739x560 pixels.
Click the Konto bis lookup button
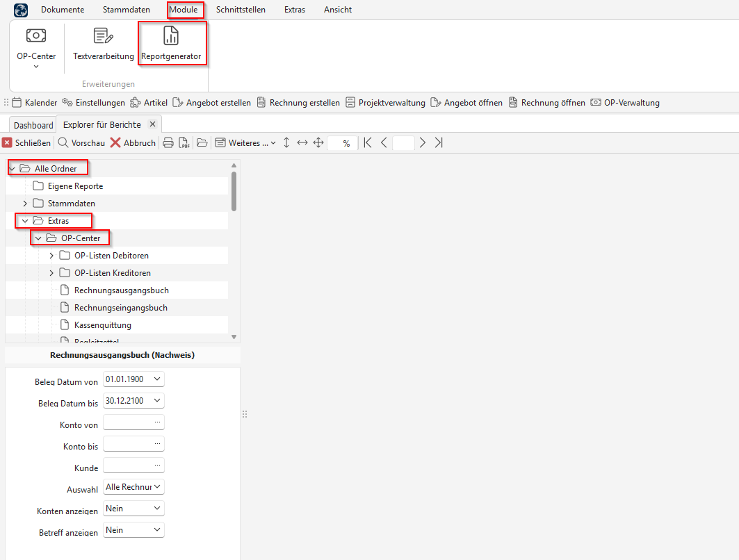[x=157, y=444]
